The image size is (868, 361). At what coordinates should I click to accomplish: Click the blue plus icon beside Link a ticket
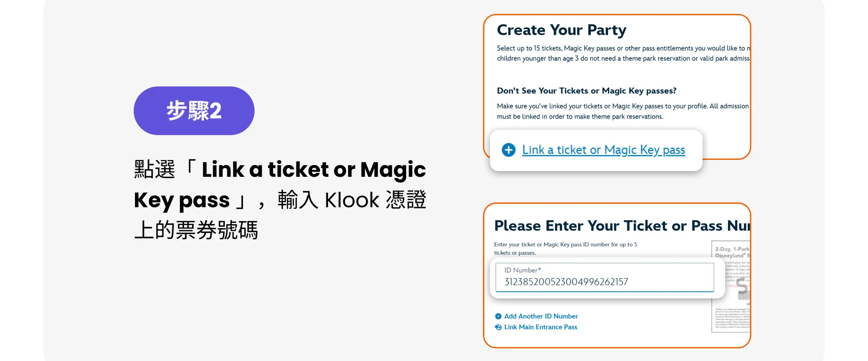[x=509, y=150]
